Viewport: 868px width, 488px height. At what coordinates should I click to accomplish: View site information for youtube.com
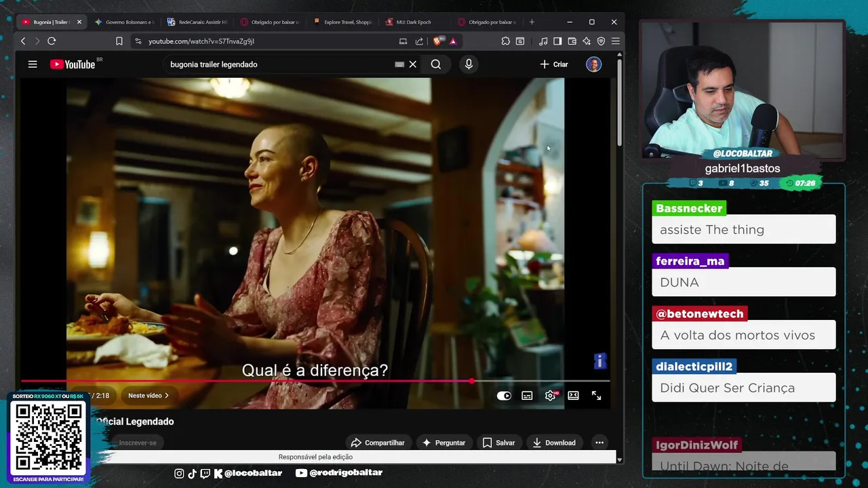138,41
